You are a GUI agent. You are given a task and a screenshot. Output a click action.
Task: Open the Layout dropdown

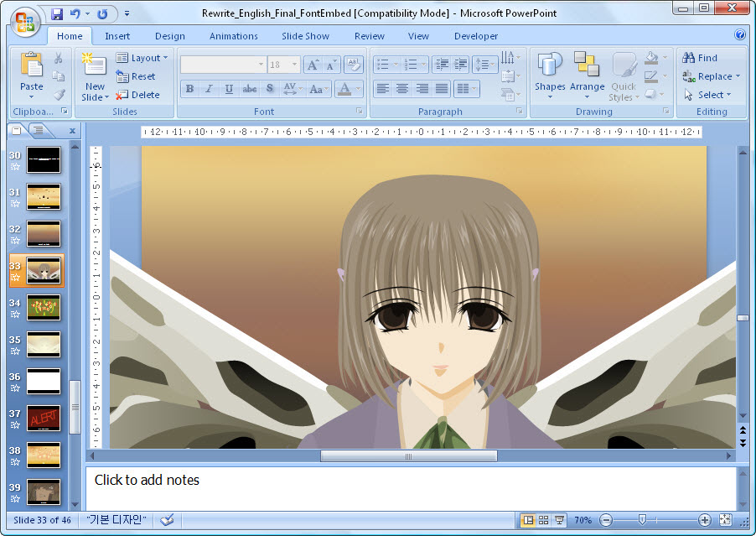click(142, 58)
